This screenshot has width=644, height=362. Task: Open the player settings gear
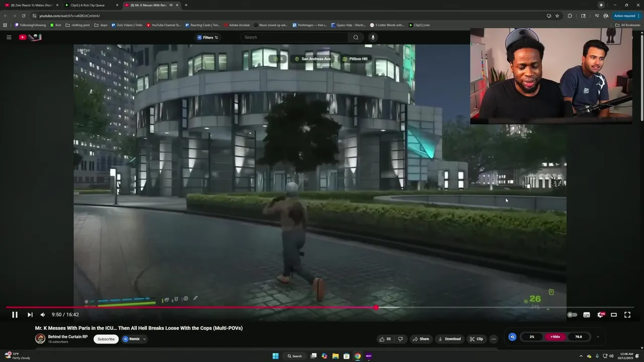tap(600, 315)
